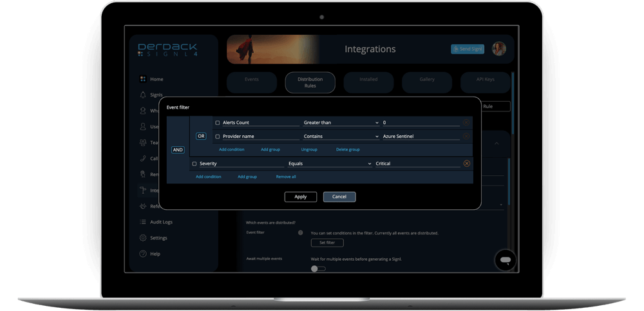Switch to the Distribution Rules tab
Screen dimensions: 644x311
point(310,82)
